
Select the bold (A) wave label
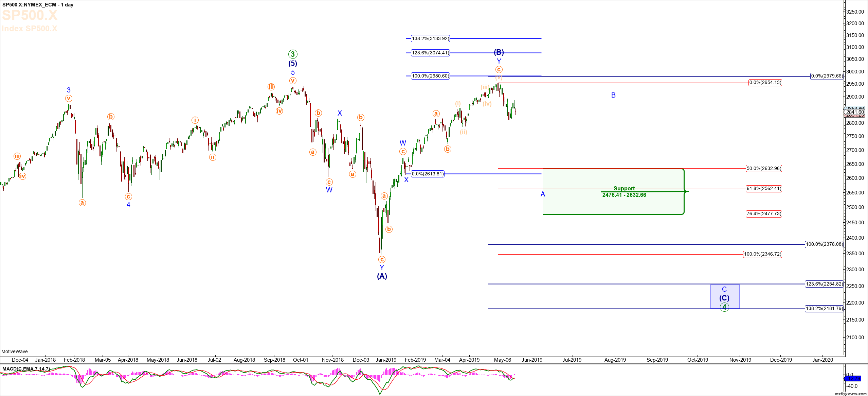click(x=382, y=276)
